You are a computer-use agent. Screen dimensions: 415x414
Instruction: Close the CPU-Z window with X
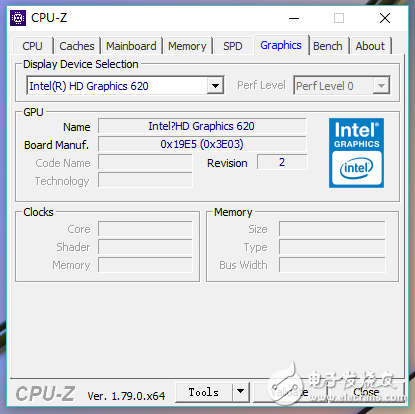[x=385, y=18]
